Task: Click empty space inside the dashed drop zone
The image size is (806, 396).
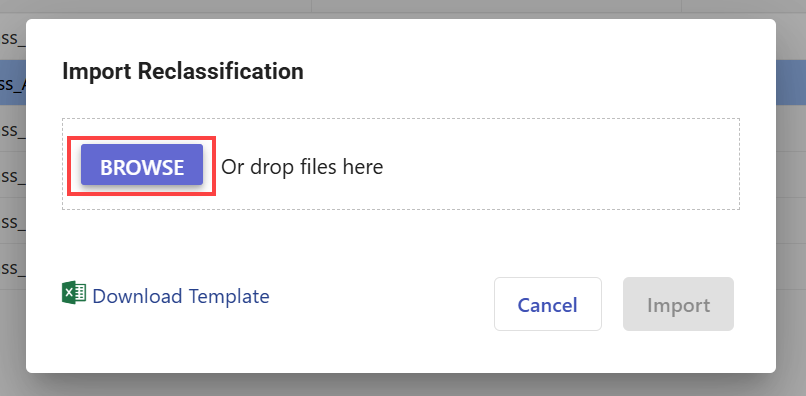Action: 560,165
